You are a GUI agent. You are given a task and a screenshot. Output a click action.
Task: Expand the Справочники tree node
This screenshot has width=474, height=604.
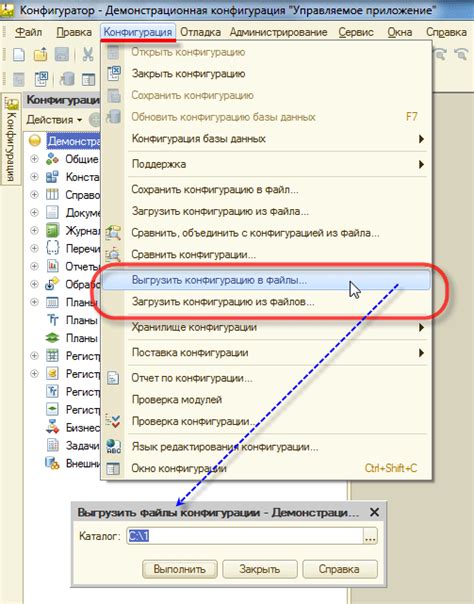pos(34,195)
